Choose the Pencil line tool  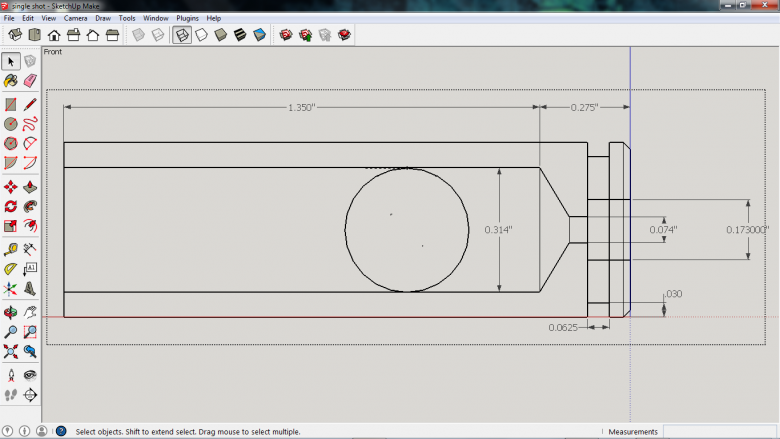click(29, 103)
